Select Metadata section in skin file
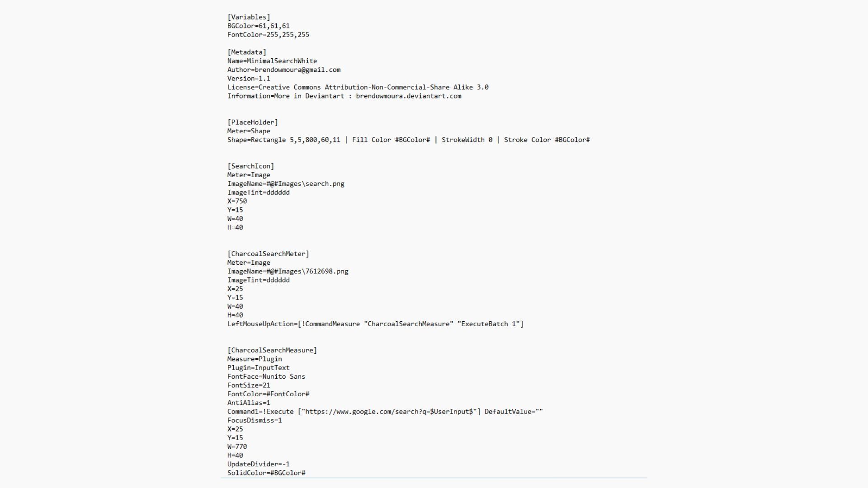The image size is (868, 488). pos(247,52)
